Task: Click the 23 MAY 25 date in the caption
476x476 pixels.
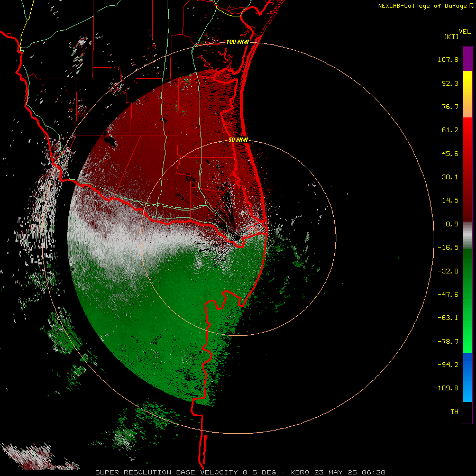Action: [337, 472]
